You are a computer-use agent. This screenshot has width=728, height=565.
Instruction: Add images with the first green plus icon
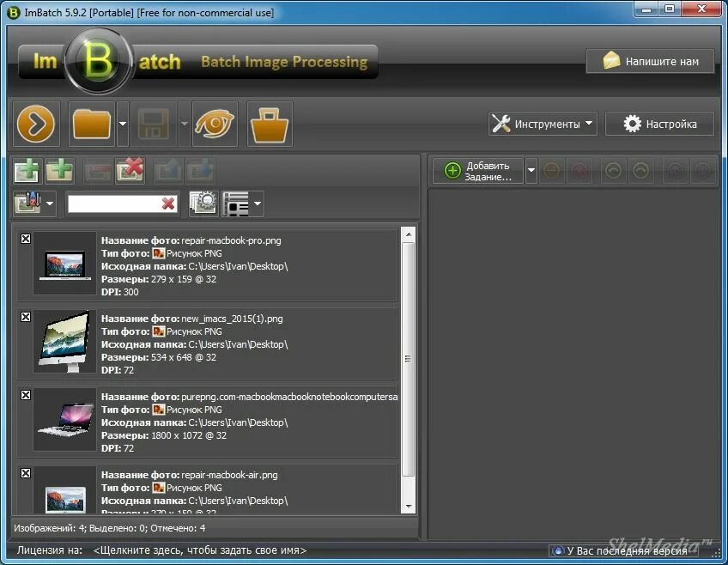[x=27, y=170]
